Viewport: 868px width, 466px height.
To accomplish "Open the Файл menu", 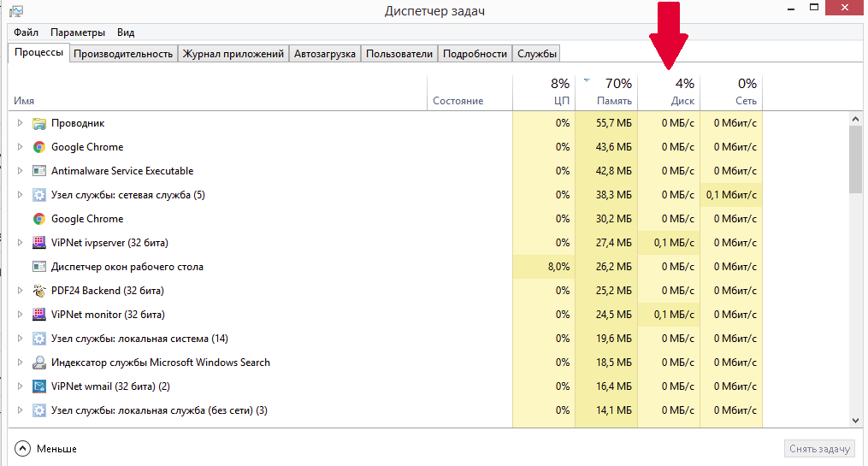I will (26, 32).
